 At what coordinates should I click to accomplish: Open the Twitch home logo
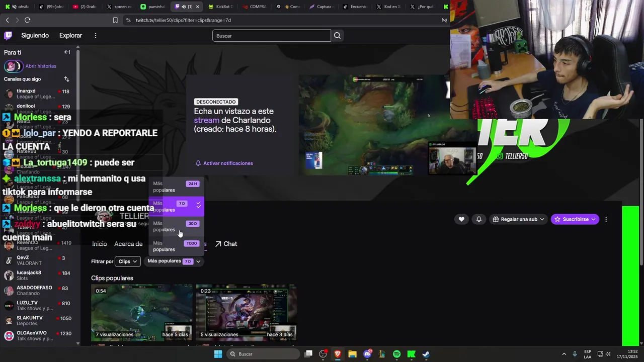tap(8, 35)
